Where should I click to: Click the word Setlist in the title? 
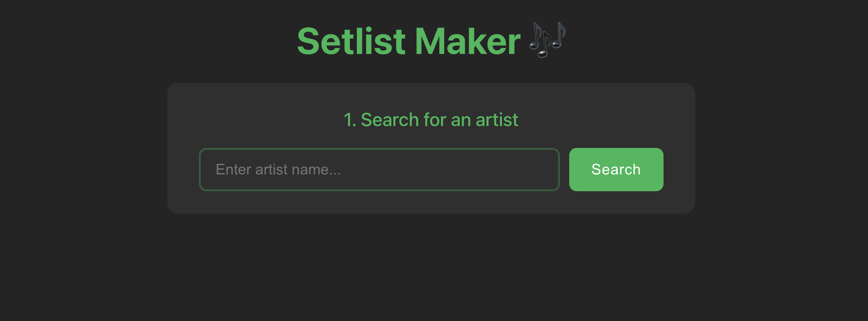pos(350,41)
